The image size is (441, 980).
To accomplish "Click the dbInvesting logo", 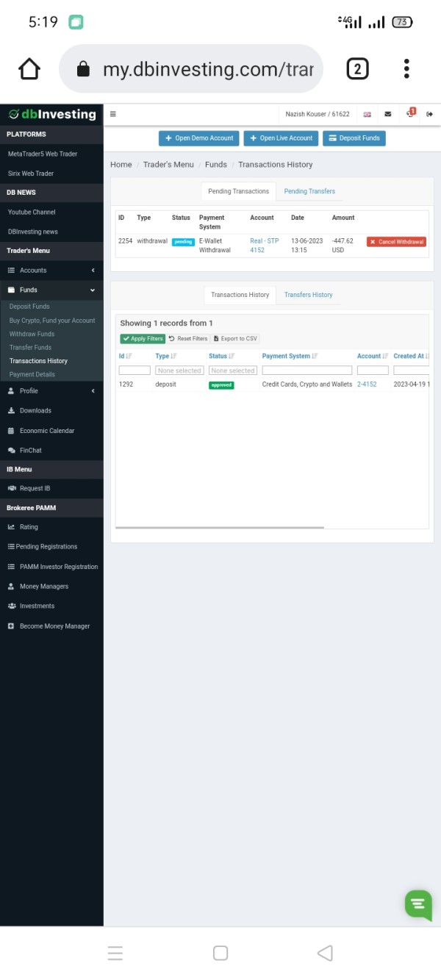I will (51, 114).
